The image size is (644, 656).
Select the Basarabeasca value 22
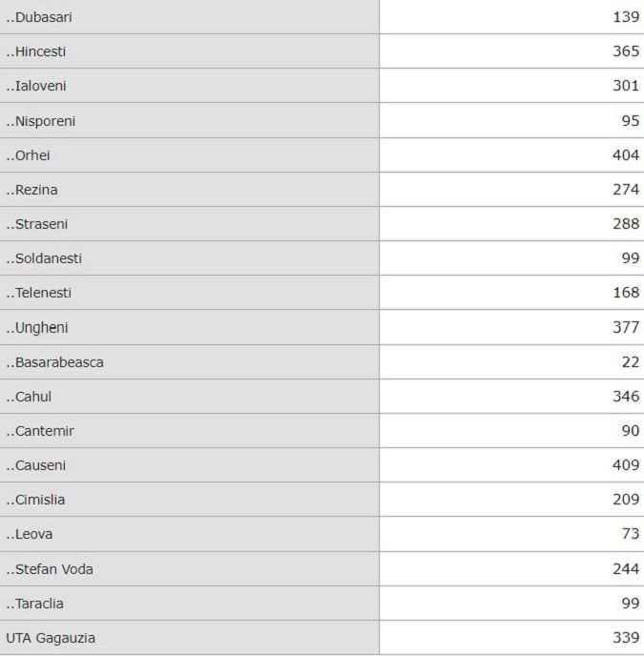pos(631,362)
